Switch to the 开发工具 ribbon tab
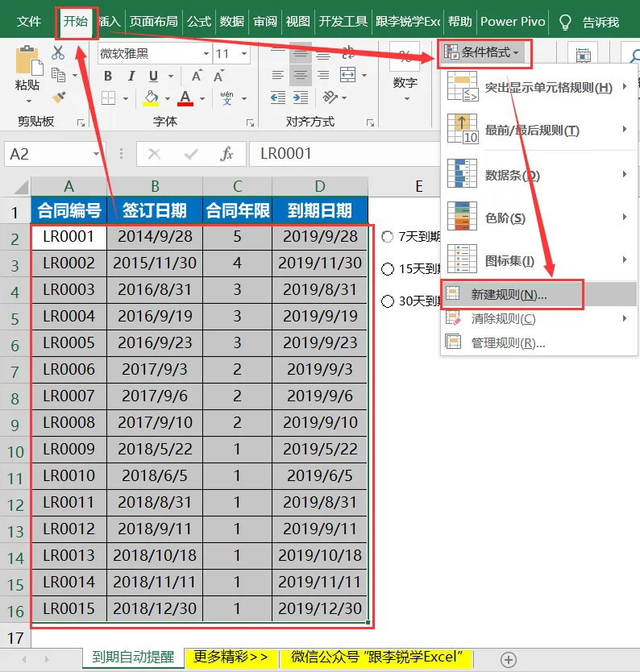The width and height of the screenshot is (640, 672). (x=343, y=22)
